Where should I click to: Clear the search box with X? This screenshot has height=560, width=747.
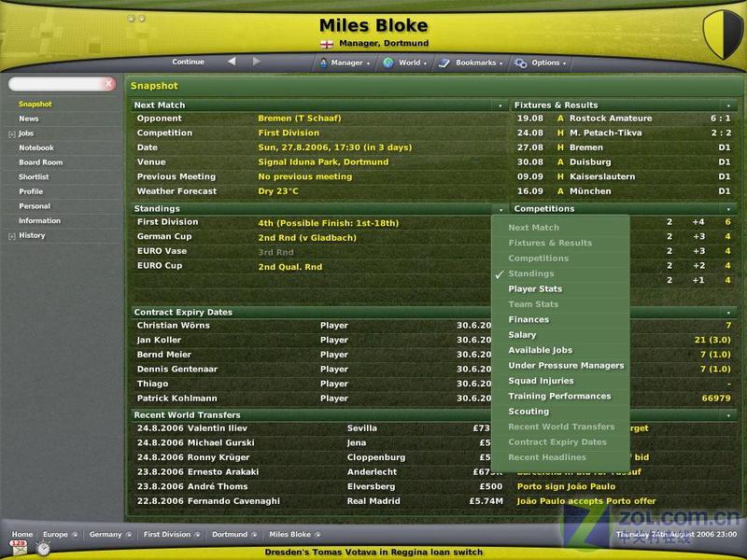coord(108,84)
